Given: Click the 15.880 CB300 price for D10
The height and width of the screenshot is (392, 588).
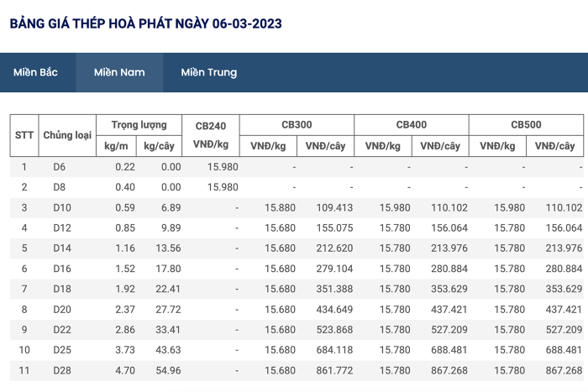Looking at the screenshot, I should pyautogui.click(x=280, y=207).
